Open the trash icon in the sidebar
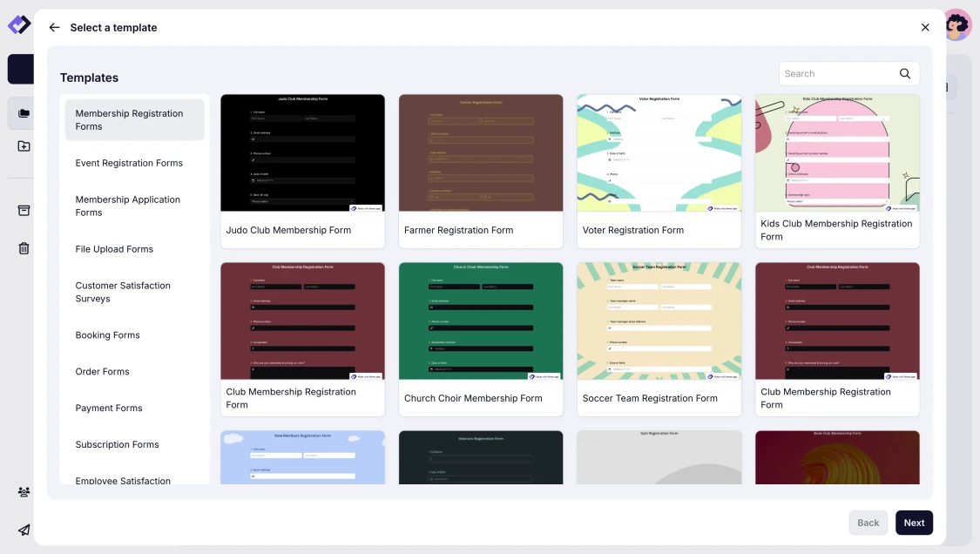The height and width of the screenshot is (554, 980). [24, 247]
